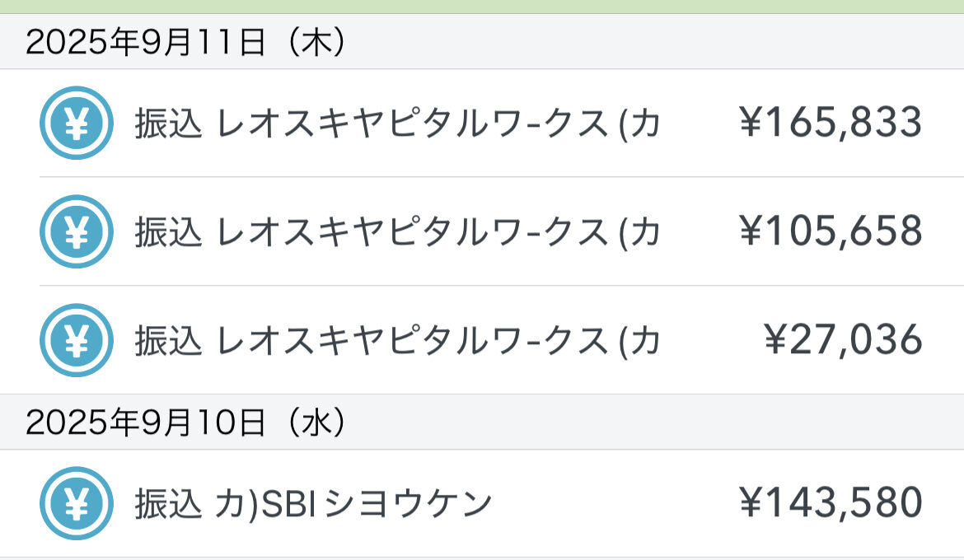Tap the yen icon beside the ¥27,036 transfer
964x560 pixels.
tap(76, 340)
